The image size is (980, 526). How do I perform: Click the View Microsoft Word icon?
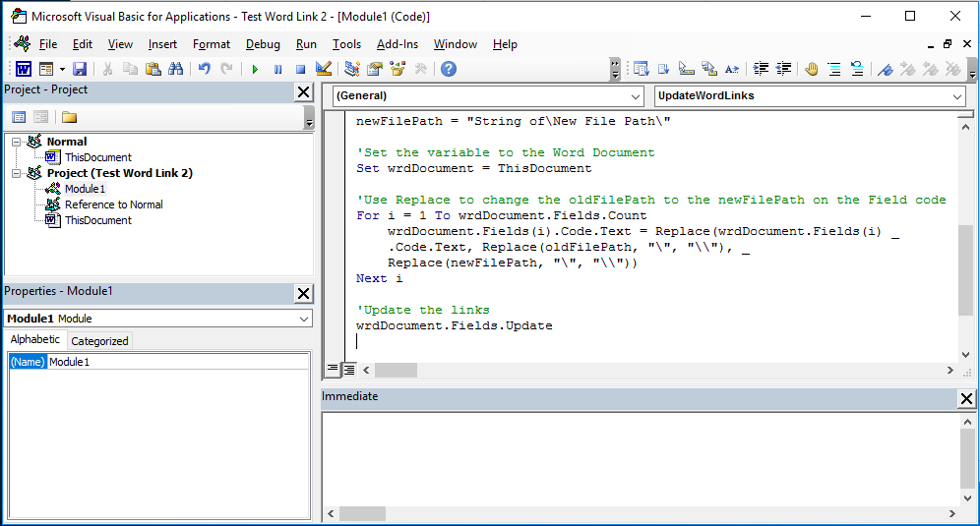24,69
